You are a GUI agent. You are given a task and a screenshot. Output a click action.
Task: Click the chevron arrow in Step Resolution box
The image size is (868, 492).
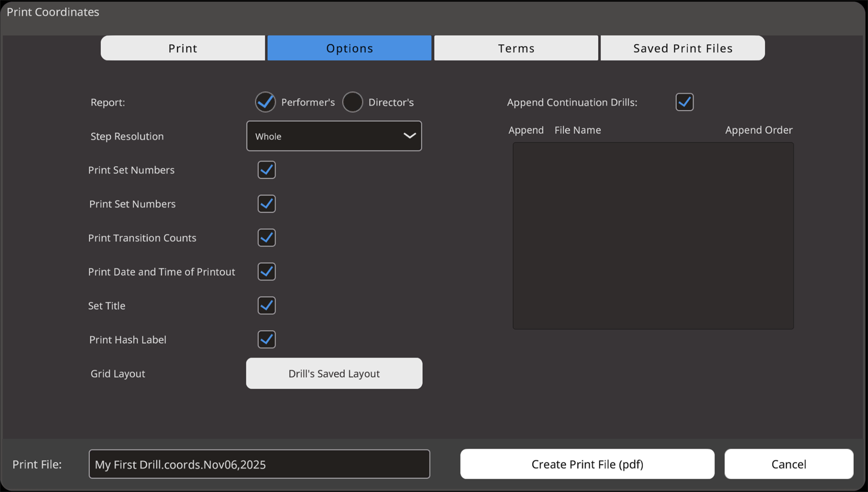409,136
